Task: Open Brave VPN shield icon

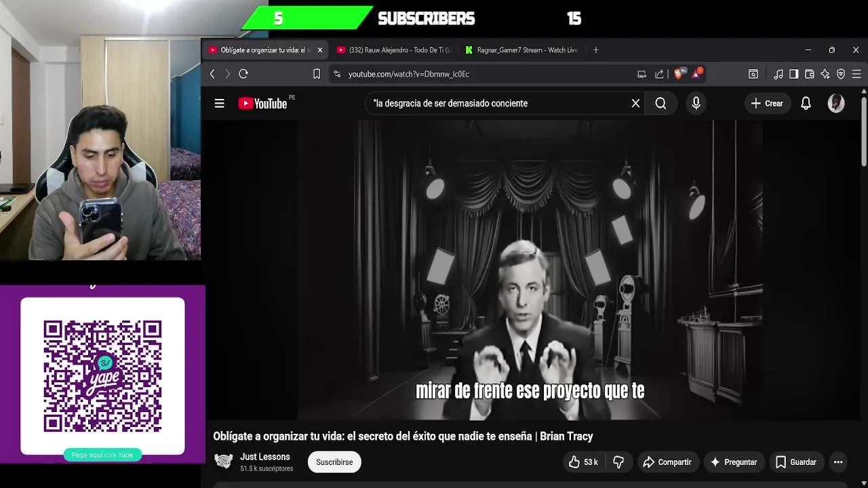Action: click(841, 74)
